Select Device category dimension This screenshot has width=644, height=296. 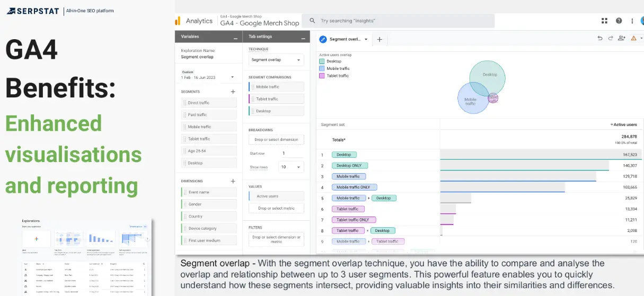[x=208, y=229]
